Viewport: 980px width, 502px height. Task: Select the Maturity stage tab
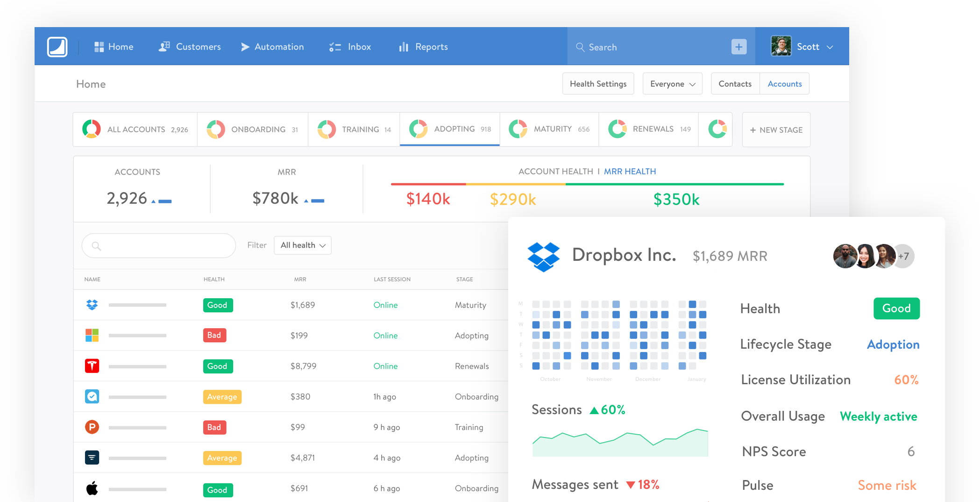pos(549,129)
